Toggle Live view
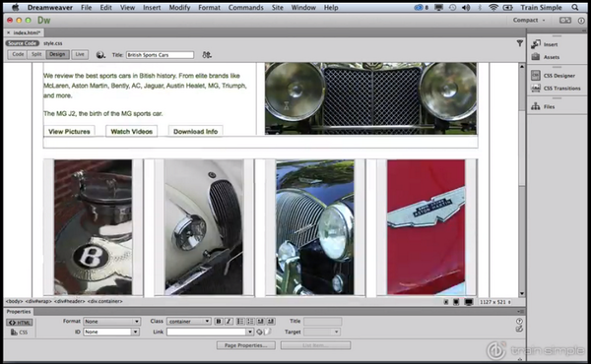The image size is (591, 364). point(80,54)
